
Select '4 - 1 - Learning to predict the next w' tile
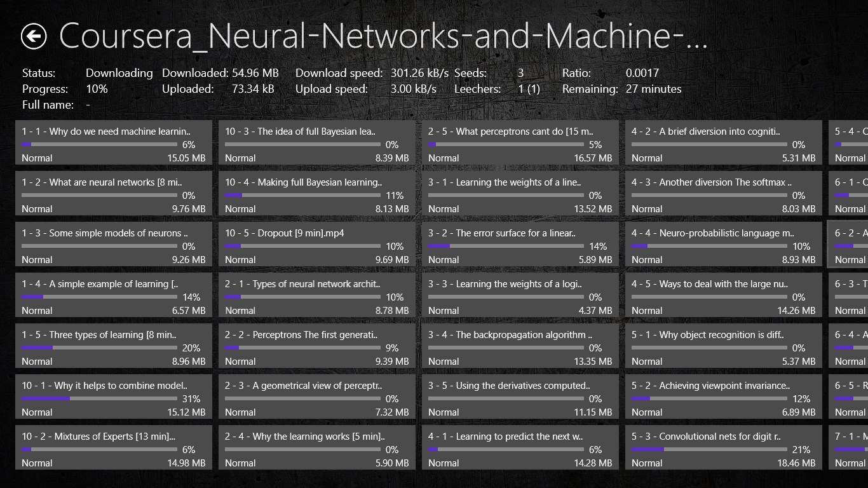(520, 447)
